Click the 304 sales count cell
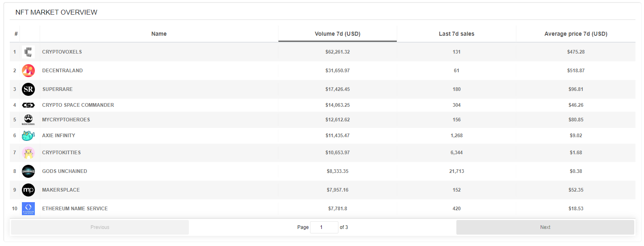 456,105
